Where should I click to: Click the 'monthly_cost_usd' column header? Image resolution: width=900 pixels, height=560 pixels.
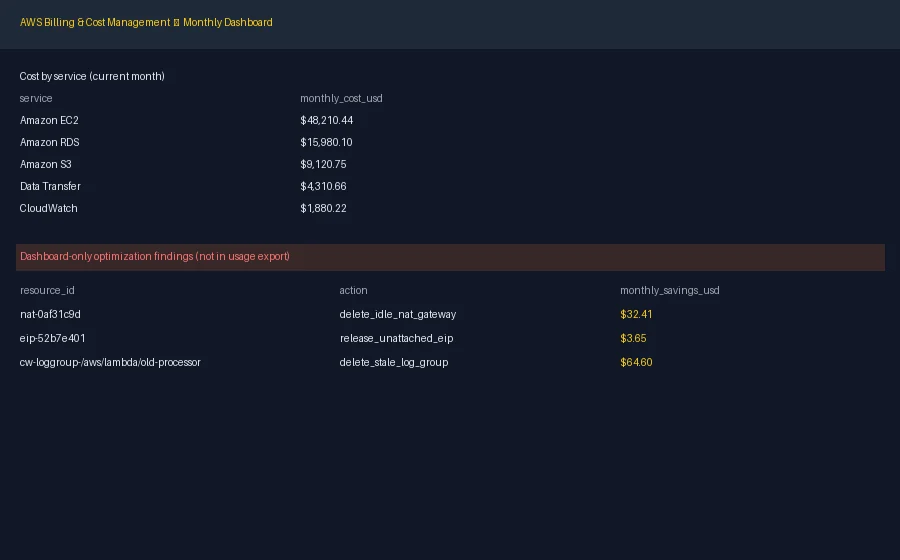tap(341, 99)
